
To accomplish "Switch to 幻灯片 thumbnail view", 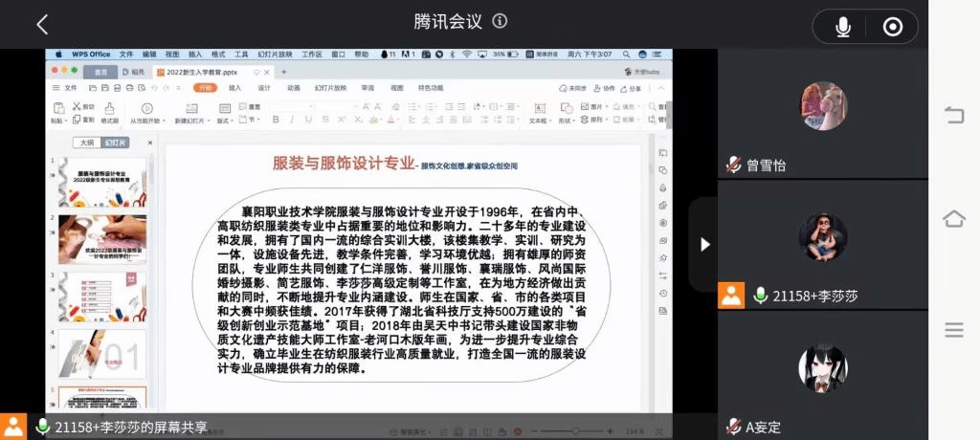I will coord(115,143).
